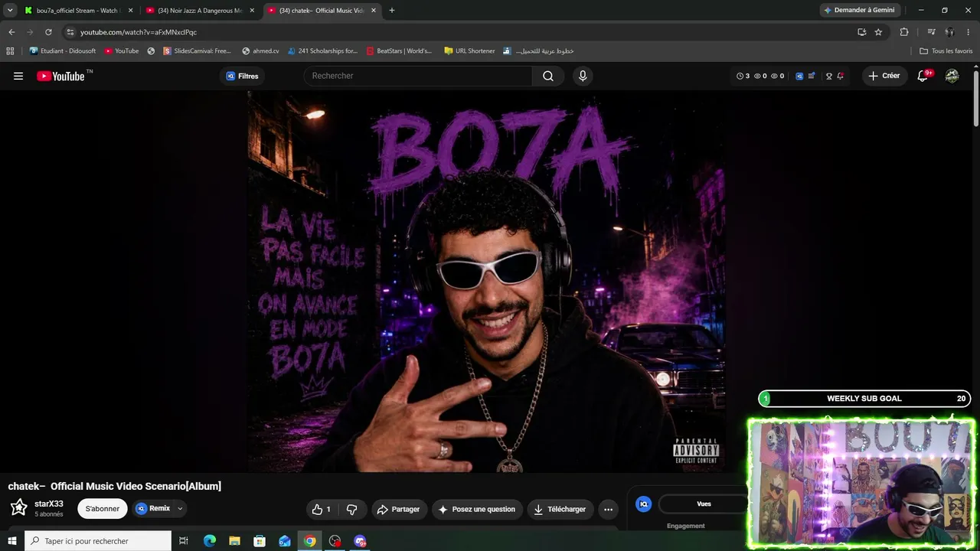
Task: Open the Windows Start menu
Action: [12, 541]
